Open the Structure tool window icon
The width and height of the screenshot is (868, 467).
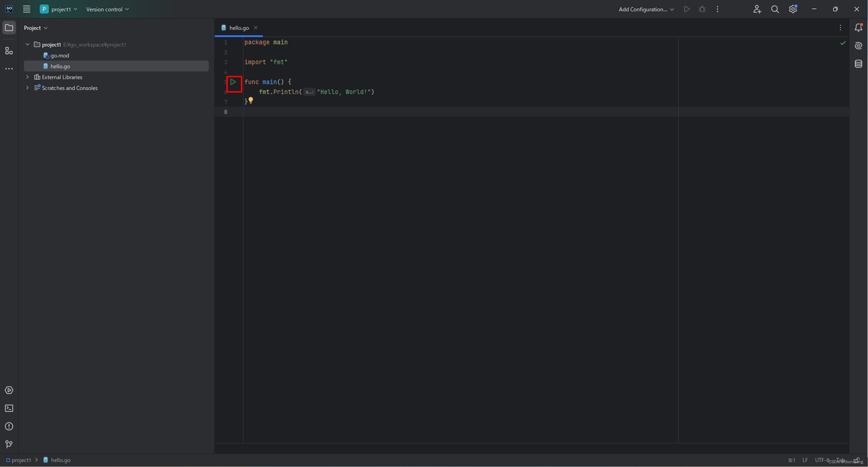click(9, 51)
